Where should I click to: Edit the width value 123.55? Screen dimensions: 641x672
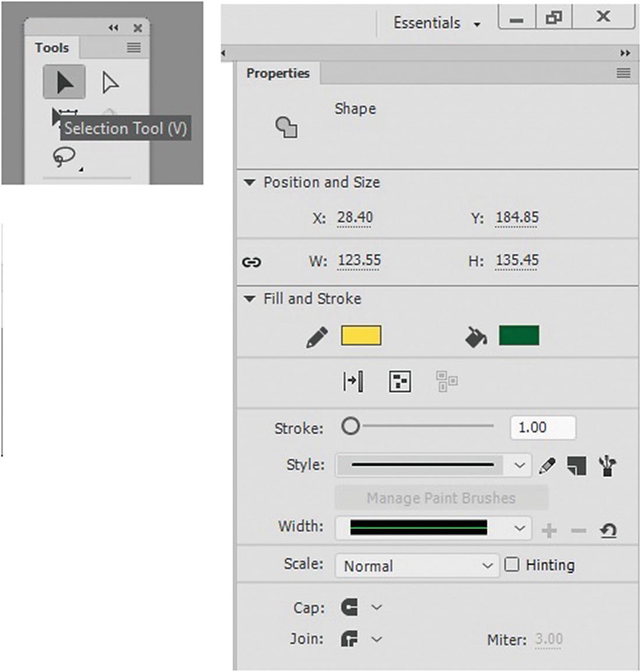358,261
